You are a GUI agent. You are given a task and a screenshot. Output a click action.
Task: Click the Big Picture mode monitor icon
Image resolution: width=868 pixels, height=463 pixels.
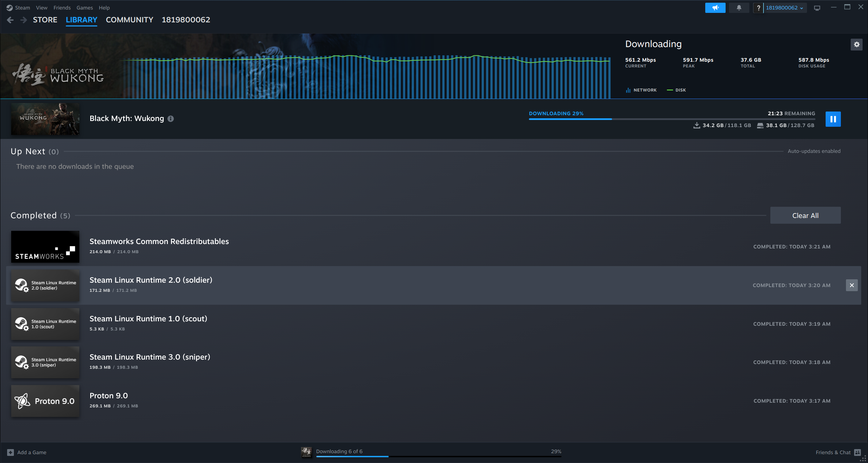click(817, 8)
